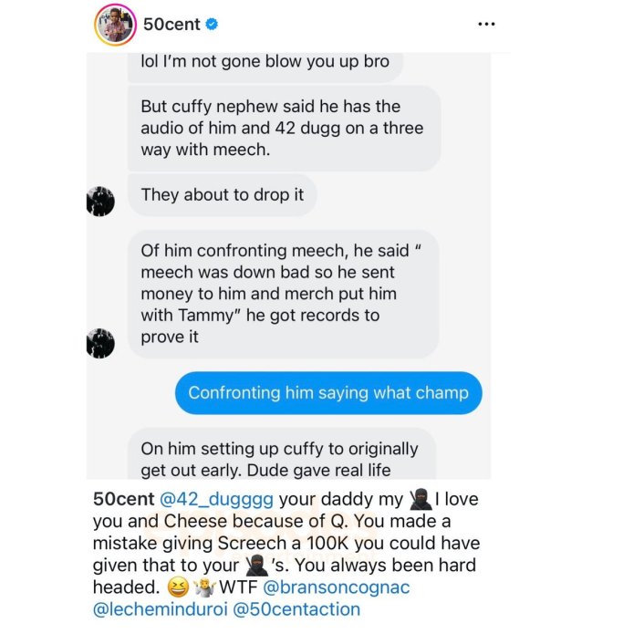644x644 pixels.
Task: Click the shrugging emoji in the caption
Action: click(x=204, y=587)
